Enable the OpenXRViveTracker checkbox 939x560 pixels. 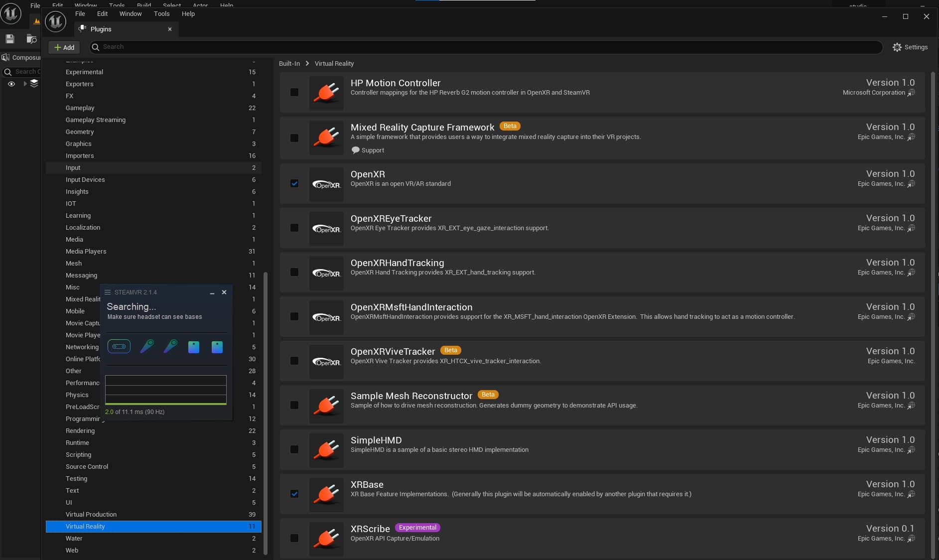point(294,361)
